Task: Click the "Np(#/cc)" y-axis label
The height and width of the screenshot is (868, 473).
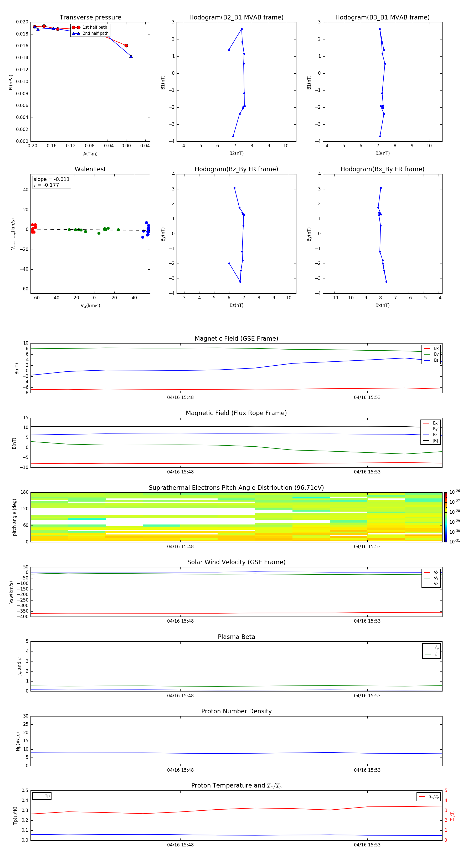Action: [18, 741]
